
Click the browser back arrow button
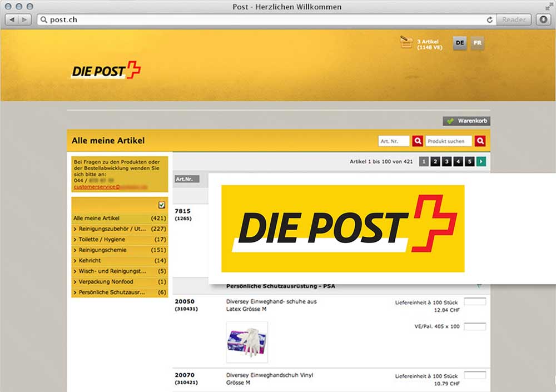pyautogui.click(x=12, y=19)
